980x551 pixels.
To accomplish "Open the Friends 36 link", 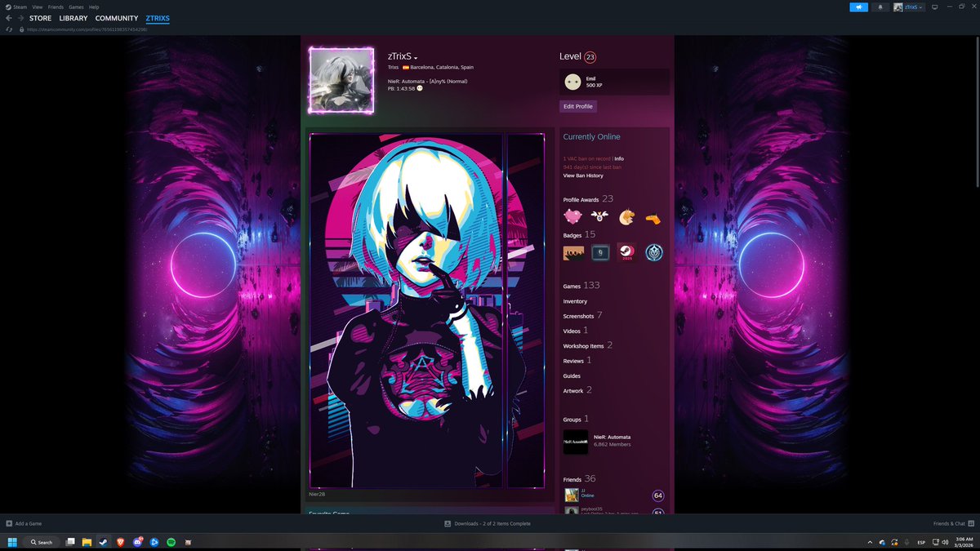I will [x=579, y=479].
